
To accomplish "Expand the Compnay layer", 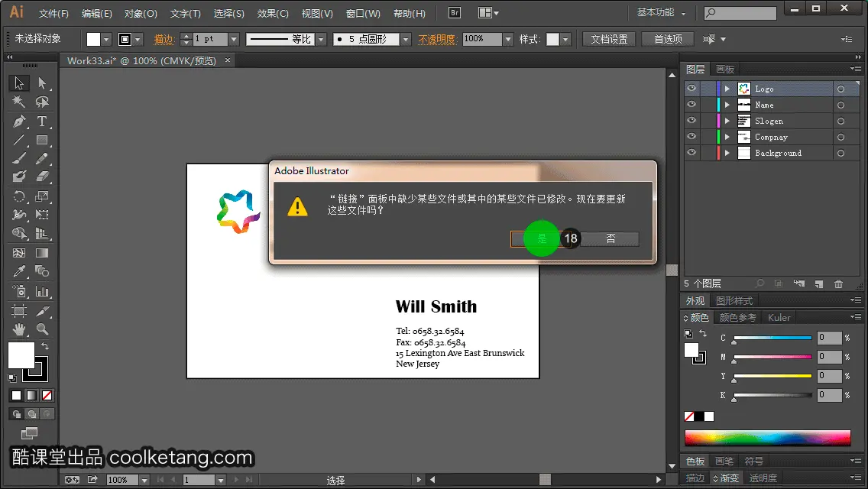I will [x=727, y=137].
